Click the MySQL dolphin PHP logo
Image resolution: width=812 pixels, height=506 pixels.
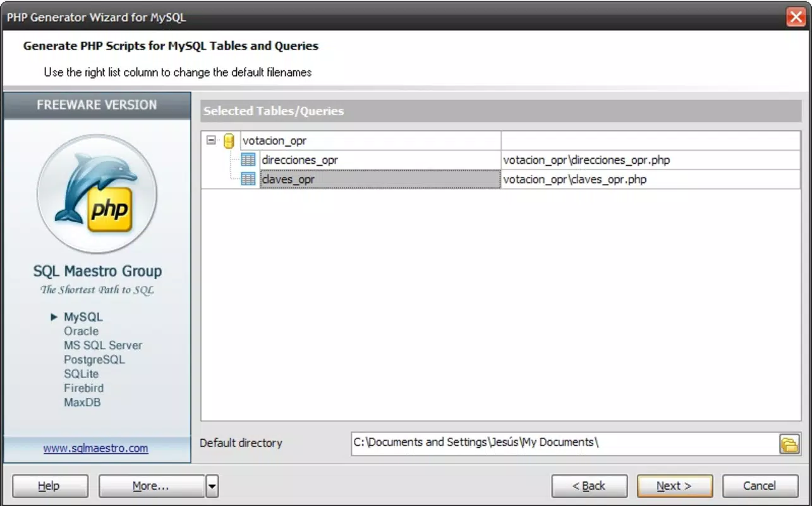click(x=97, y=195)
